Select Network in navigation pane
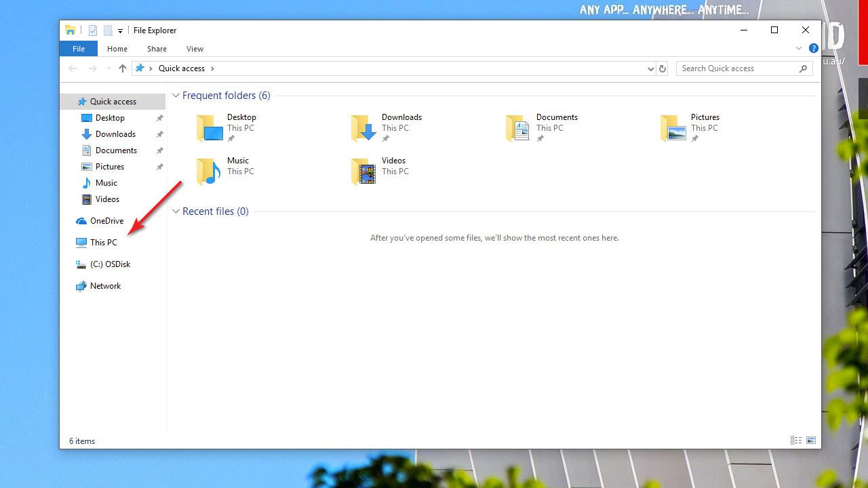 (x=105, y=286)
